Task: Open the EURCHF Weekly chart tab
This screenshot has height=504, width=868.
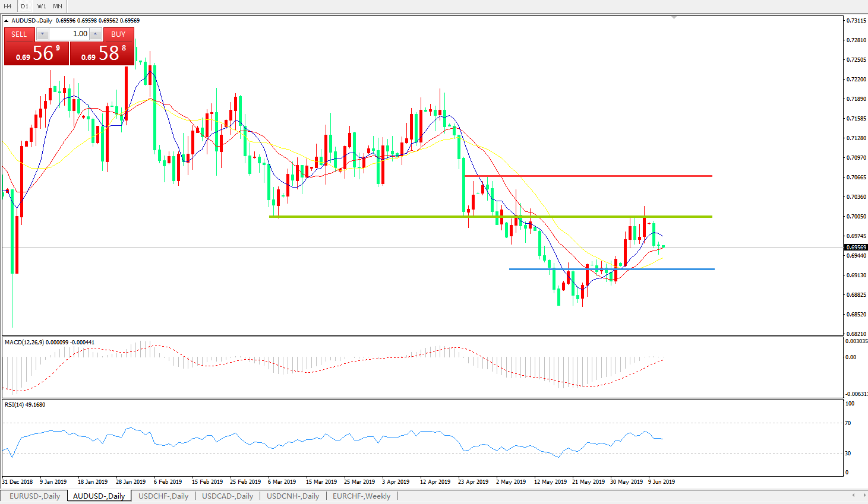Action: (x=361, y=496)
